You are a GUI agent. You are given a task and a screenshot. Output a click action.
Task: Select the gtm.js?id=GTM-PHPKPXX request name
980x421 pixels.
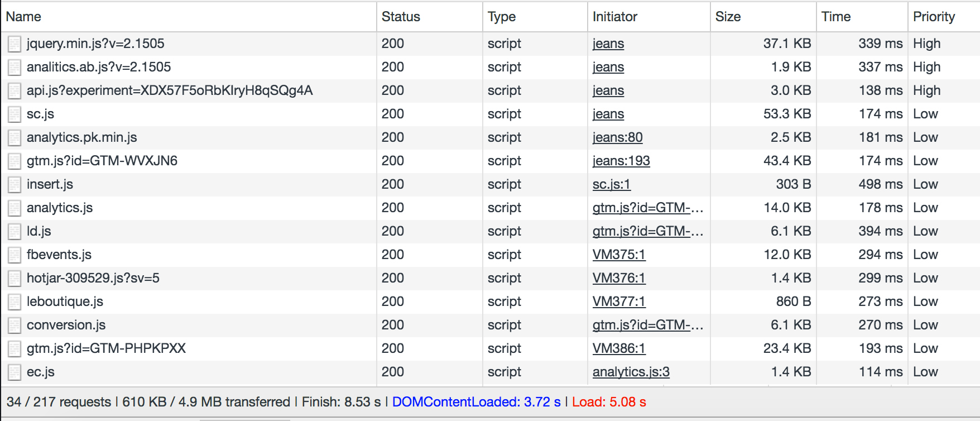pyautogui.click(x=106, y=348)
